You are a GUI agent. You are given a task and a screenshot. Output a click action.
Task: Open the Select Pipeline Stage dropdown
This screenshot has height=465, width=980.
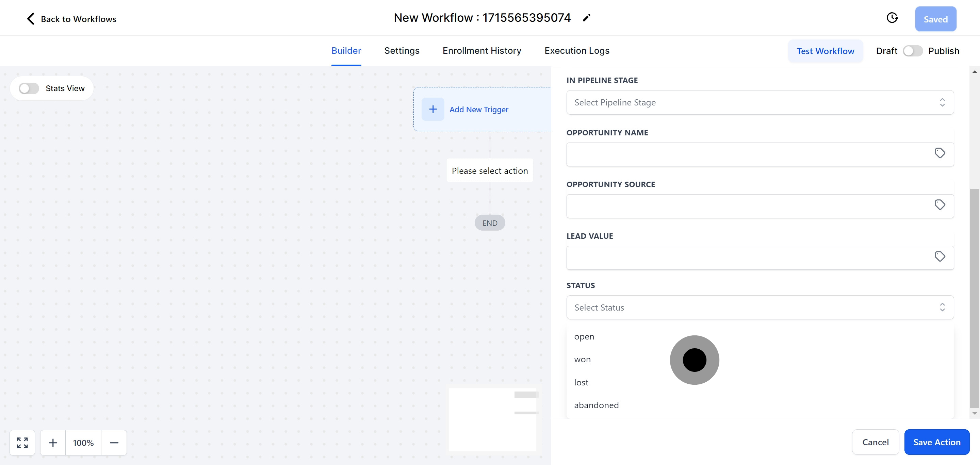(760, 102)
